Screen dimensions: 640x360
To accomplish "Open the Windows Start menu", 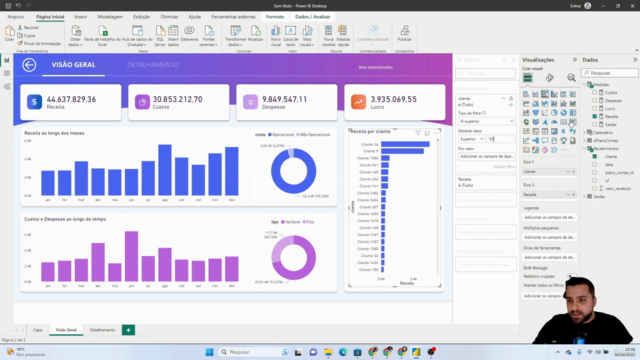I will [209, 352].
